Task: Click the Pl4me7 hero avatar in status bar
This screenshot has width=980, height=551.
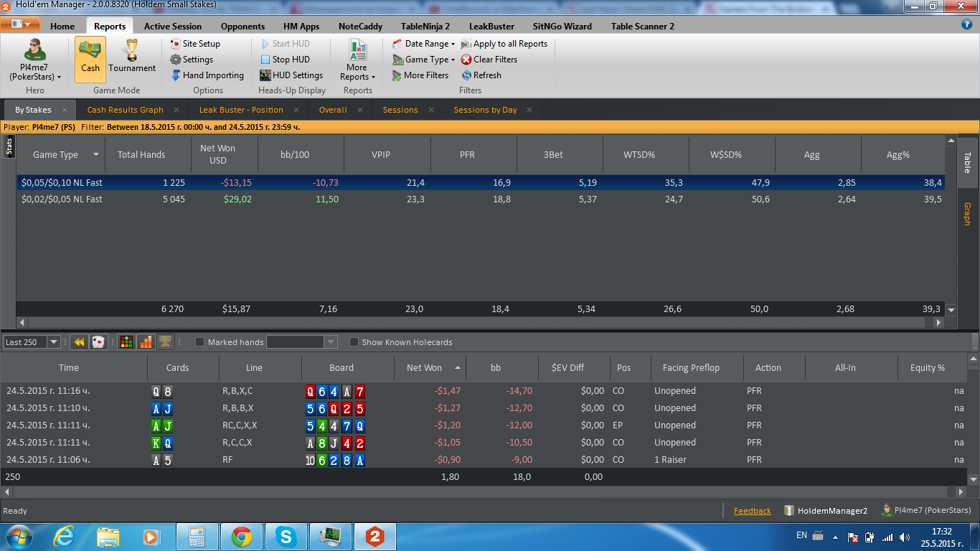Action: 886,510
